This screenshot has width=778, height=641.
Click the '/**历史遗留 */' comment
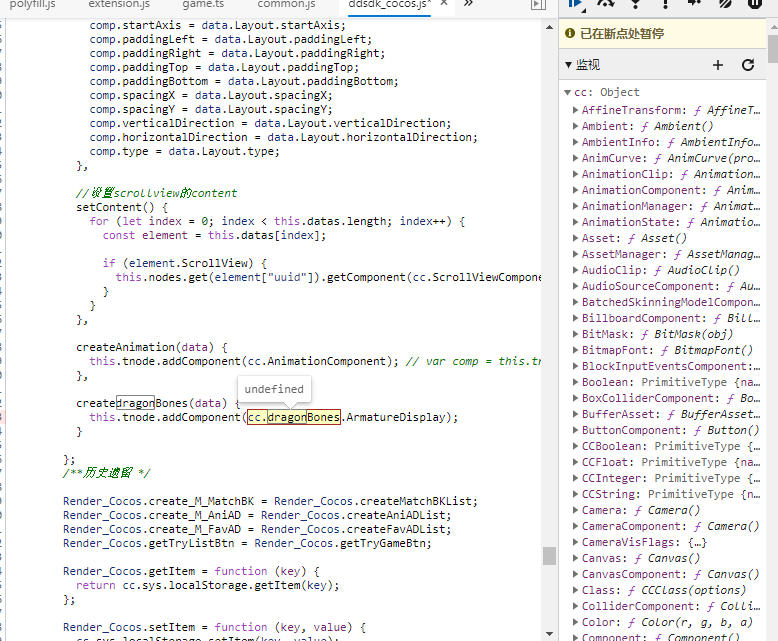click(x=106, y=473)
